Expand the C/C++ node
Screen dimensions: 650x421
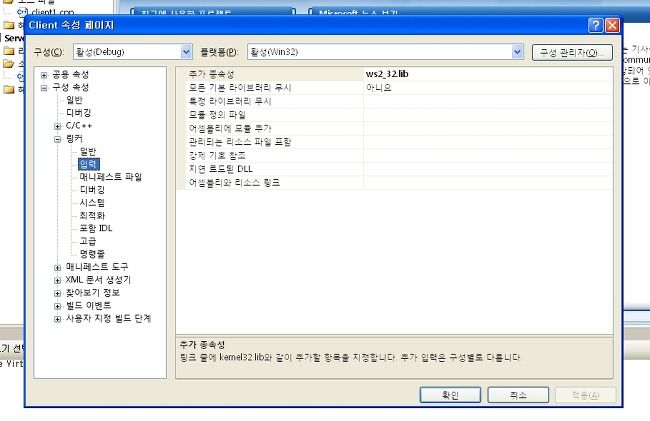pos(58,126)
